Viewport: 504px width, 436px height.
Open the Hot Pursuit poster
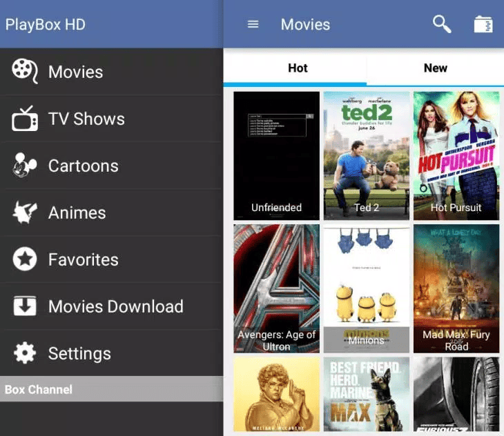coord(456,156)
